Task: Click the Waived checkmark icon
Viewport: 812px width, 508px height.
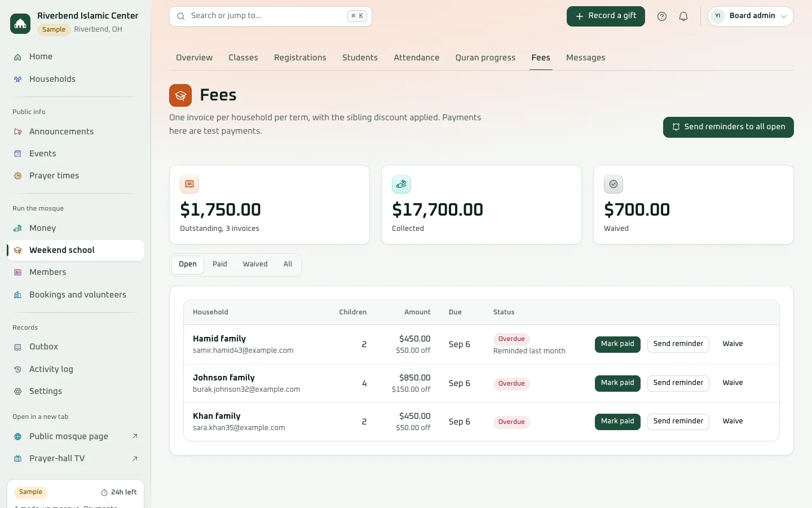Action: (614, 184)
